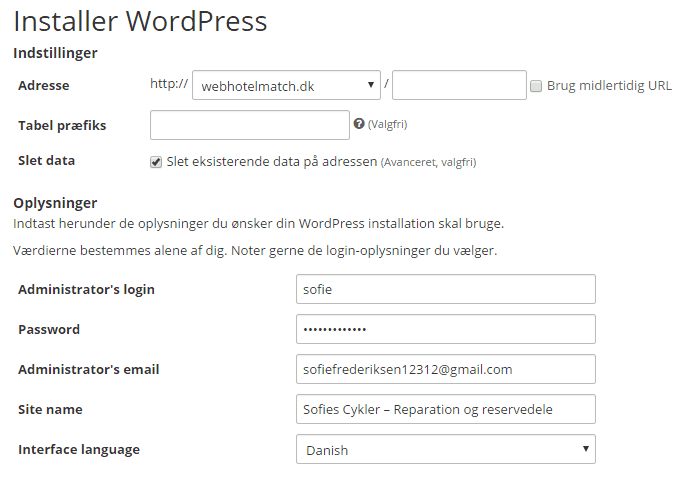Enable the Brug midlertidig URL checkbox

click(x=536, y=86)
